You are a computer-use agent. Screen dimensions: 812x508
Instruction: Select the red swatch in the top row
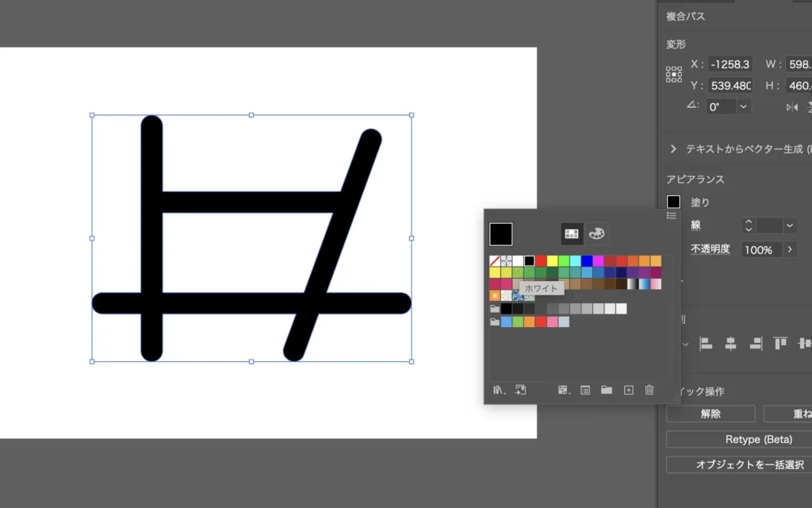tap(541, 261)
